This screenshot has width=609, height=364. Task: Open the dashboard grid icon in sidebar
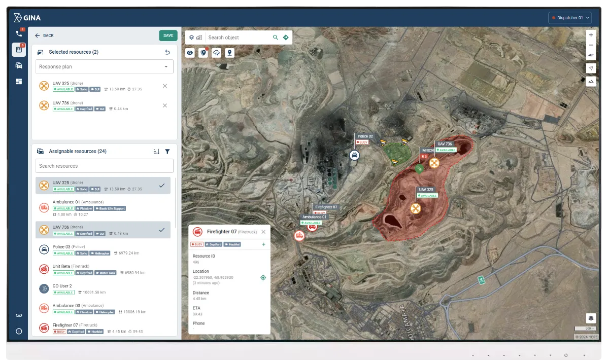point(19,81)
